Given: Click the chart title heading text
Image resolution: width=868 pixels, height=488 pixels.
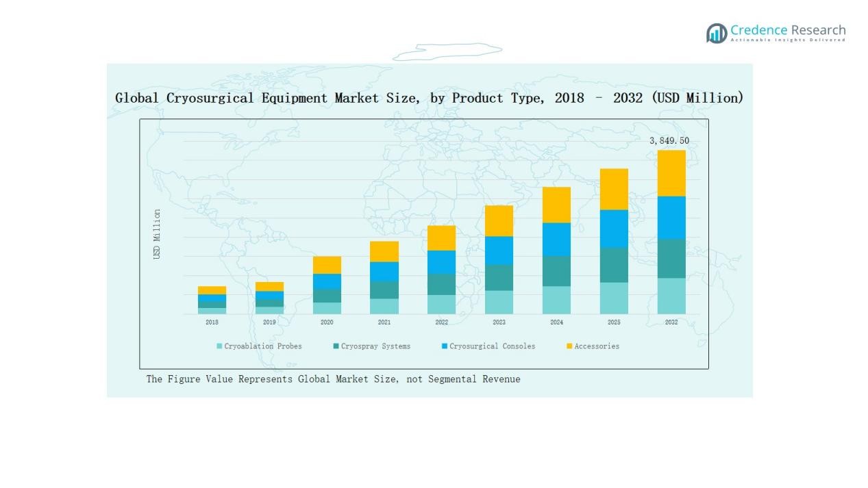Looking at the screenshot, I should pos(429,98).
